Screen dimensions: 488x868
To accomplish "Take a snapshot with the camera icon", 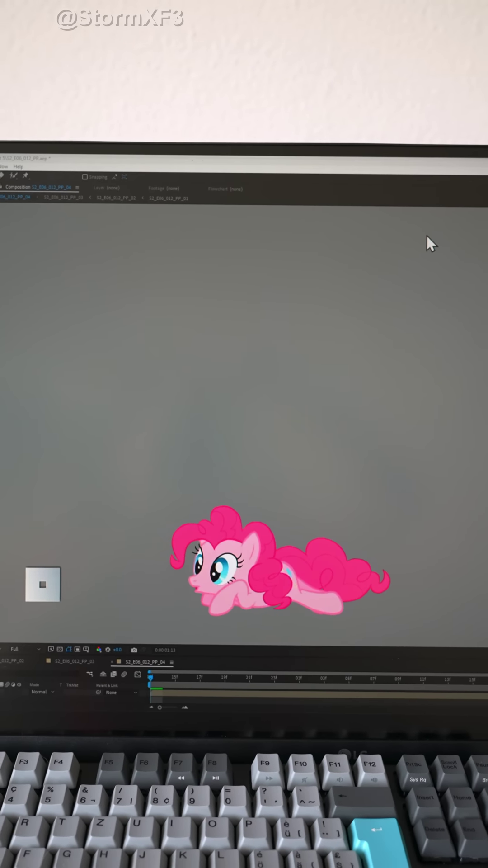I will click(134, 650).
